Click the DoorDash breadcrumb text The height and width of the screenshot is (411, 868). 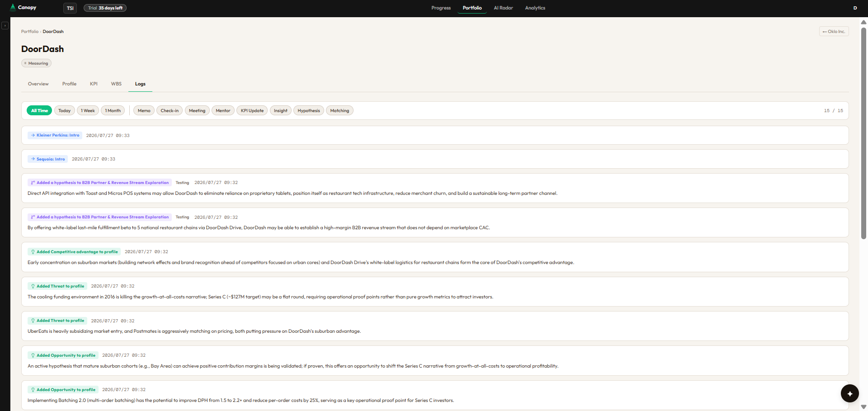click(x=53, y=32)
